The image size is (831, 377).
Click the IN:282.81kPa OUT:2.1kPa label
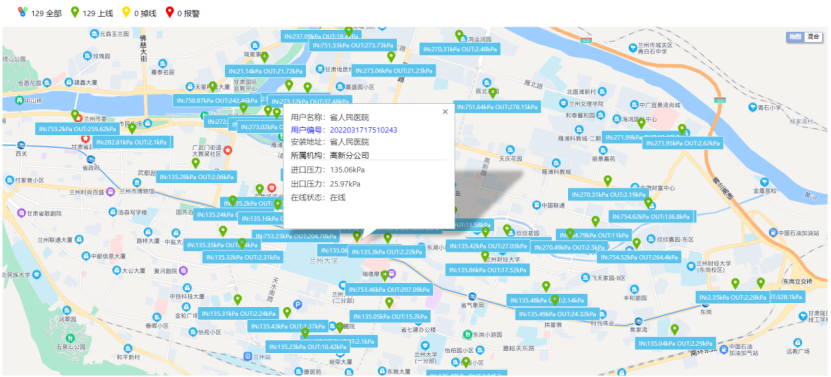(133, 142)
